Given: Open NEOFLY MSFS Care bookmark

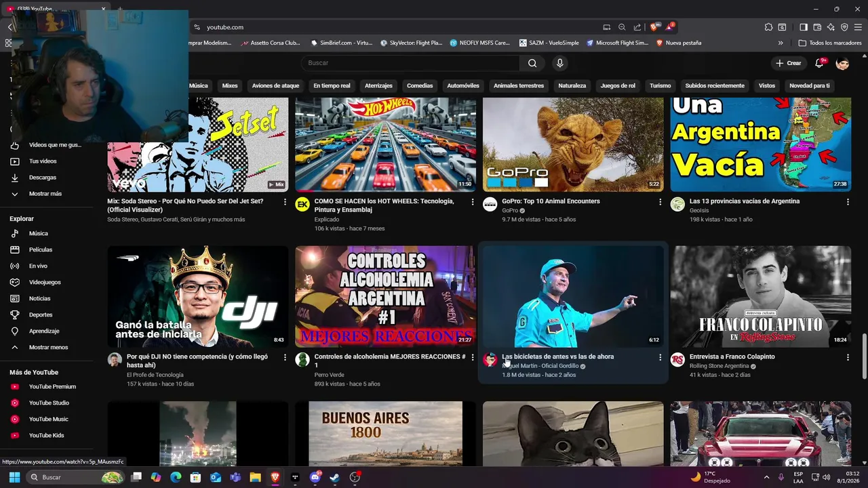Looking at the screenshot, I should tap(479, 43).
